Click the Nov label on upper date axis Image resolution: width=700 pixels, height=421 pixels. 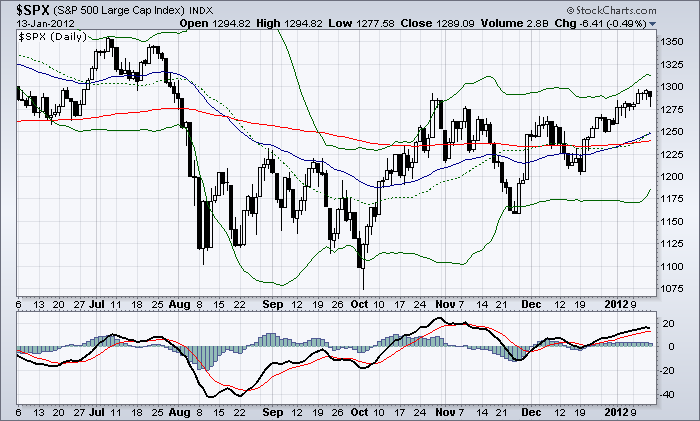445,304
